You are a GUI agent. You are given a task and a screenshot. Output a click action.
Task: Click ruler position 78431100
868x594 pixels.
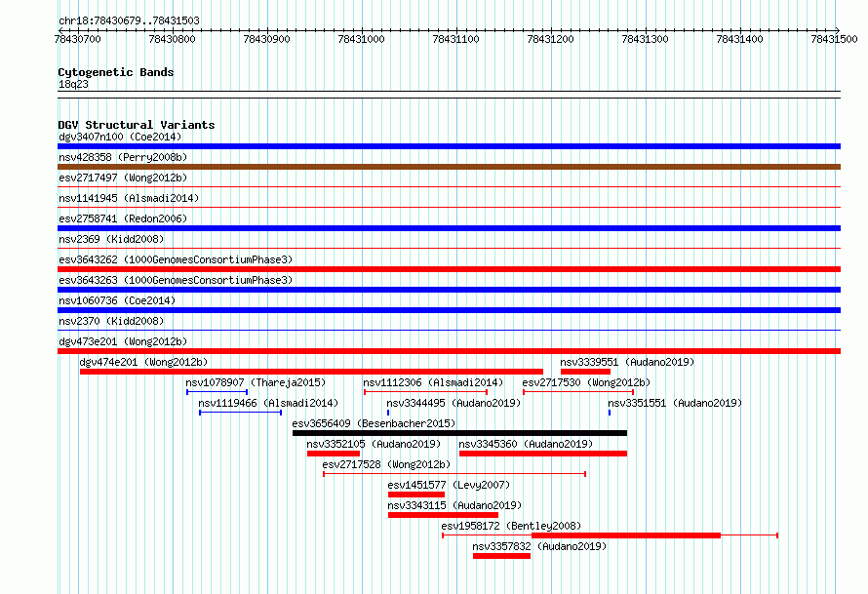tap(456, 39)
